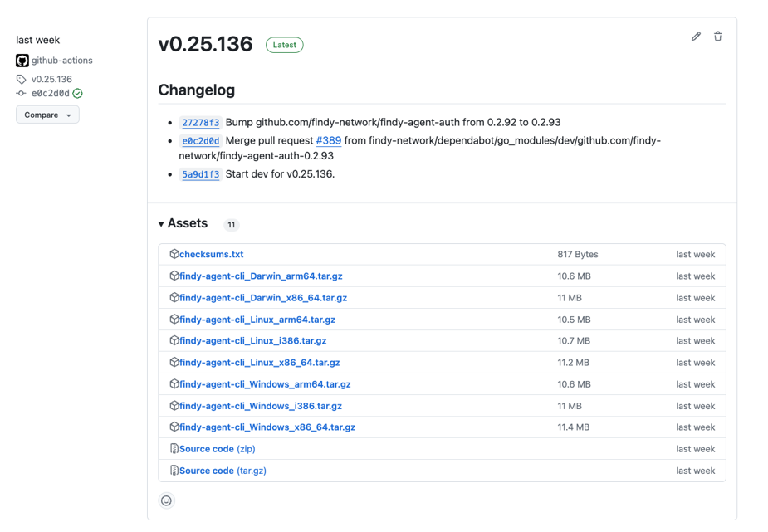The height and width of the screenshot is (532, 768).
Task: Download findy-agent-cli_Linux_x86_64.tar.gz
Action: point(260,363)
